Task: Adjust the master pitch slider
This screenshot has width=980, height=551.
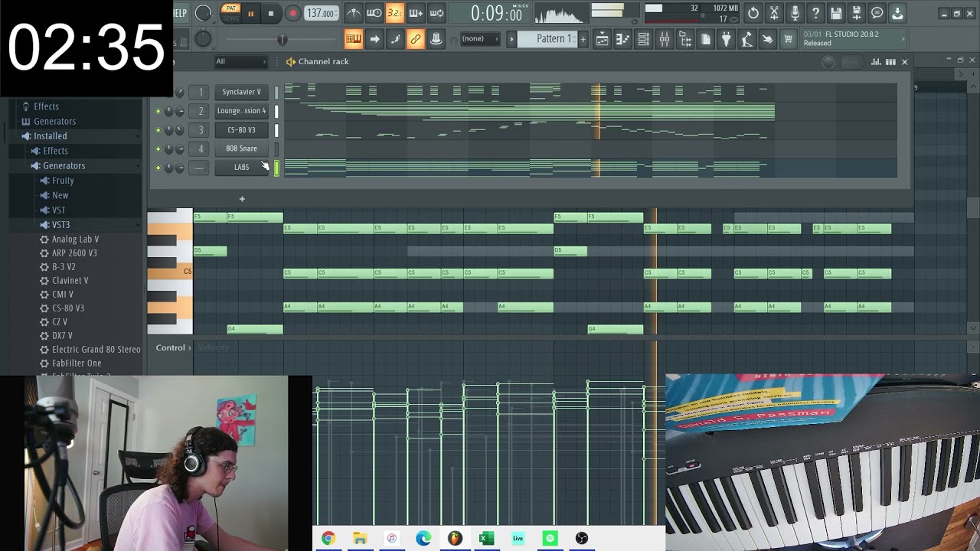Action: 283,39
